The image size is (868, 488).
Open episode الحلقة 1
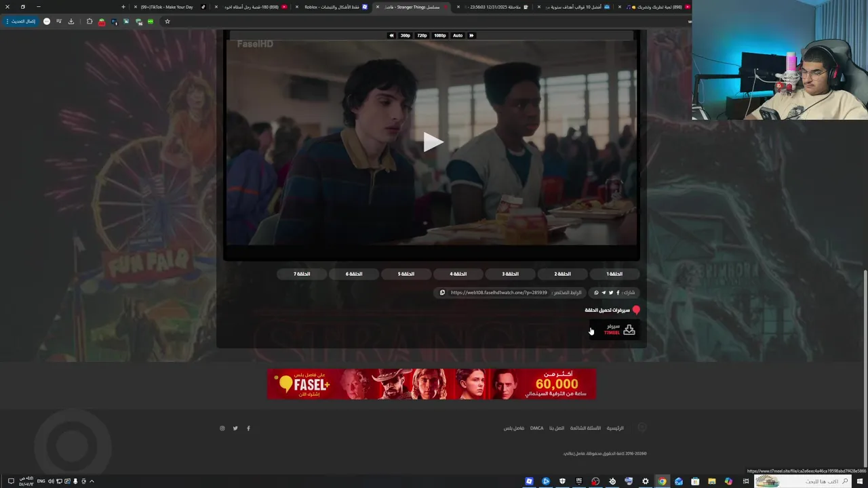point(614,274)
